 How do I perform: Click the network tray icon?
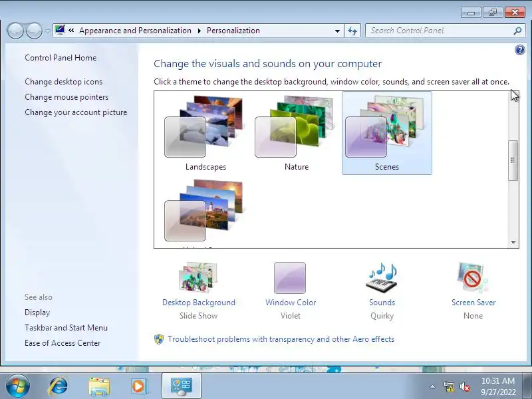448,386
